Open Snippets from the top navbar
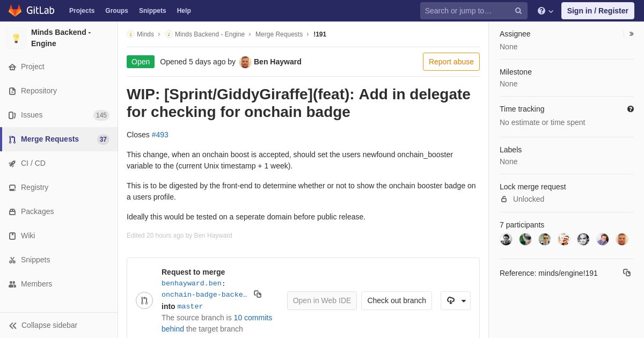The height and width of the screenshot is (338, 644). tap(152, 11)
